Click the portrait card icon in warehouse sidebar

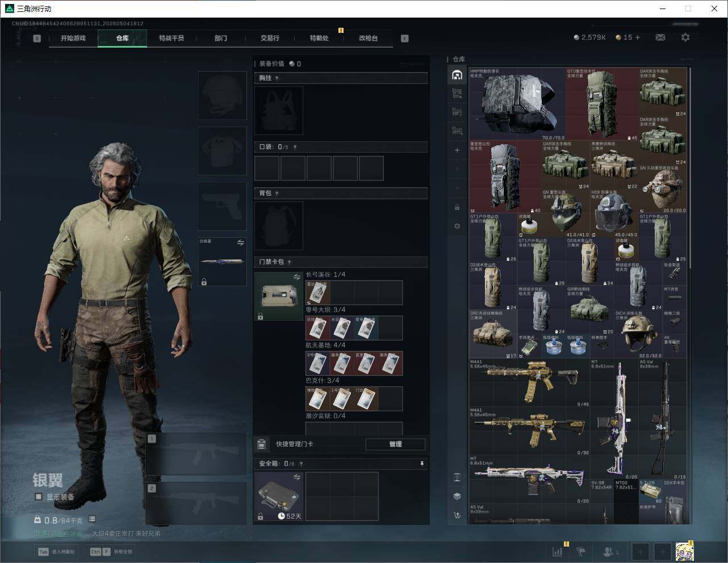(x=457, y=477)
